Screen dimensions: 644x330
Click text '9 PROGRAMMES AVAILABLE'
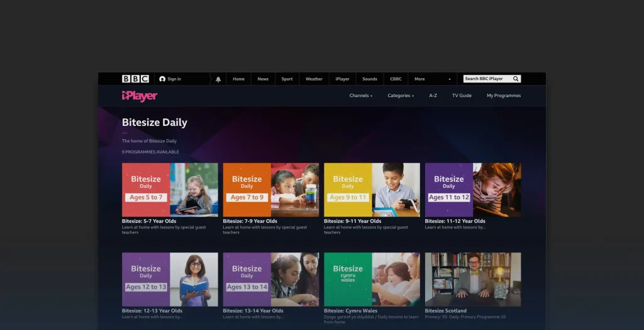(x=150, y=152)
